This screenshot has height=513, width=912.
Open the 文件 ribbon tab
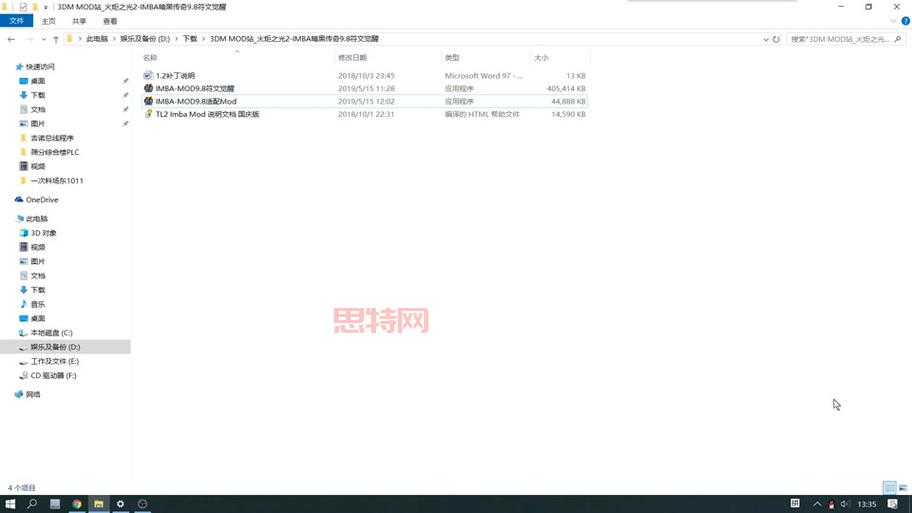coord(16,21)
